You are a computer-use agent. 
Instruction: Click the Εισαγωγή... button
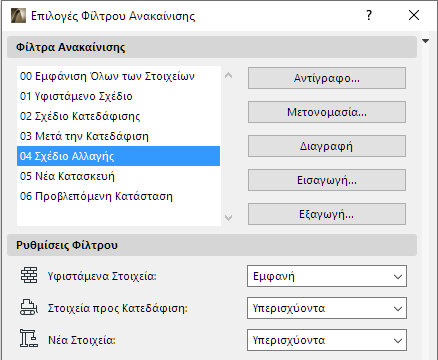(x=327, y=180)
